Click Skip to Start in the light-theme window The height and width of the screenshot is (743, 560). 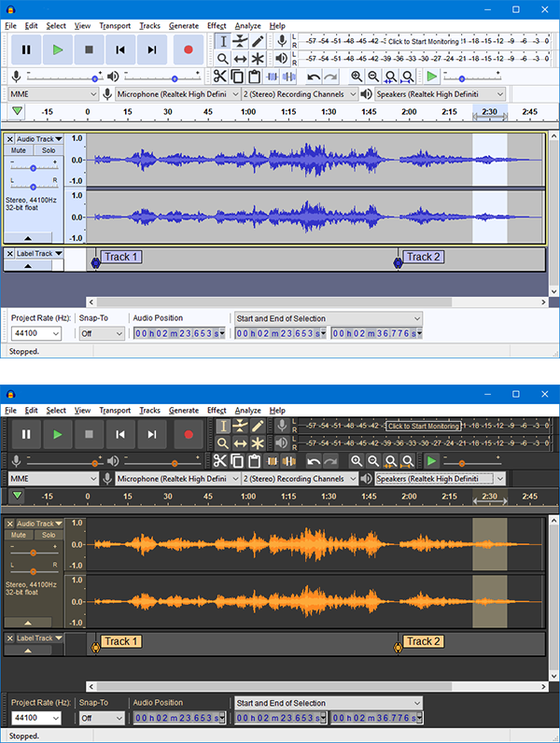120,49
